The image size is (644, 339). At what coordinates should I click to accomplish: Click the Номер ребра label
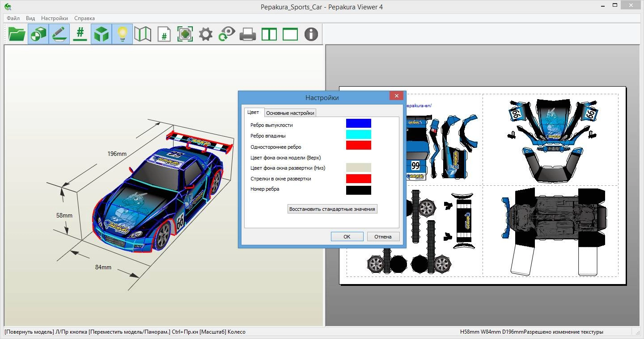point(265,189)
